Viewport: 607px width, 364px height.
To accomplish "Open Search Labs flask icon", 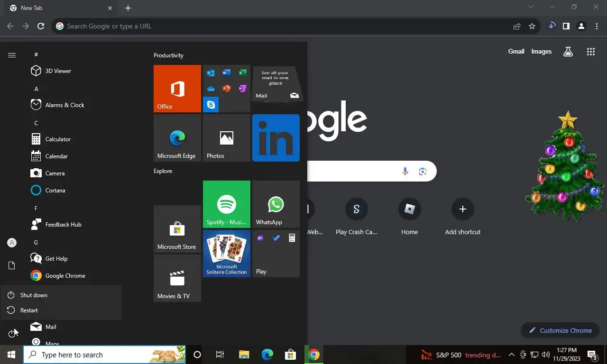I will [x=568, y=52].
